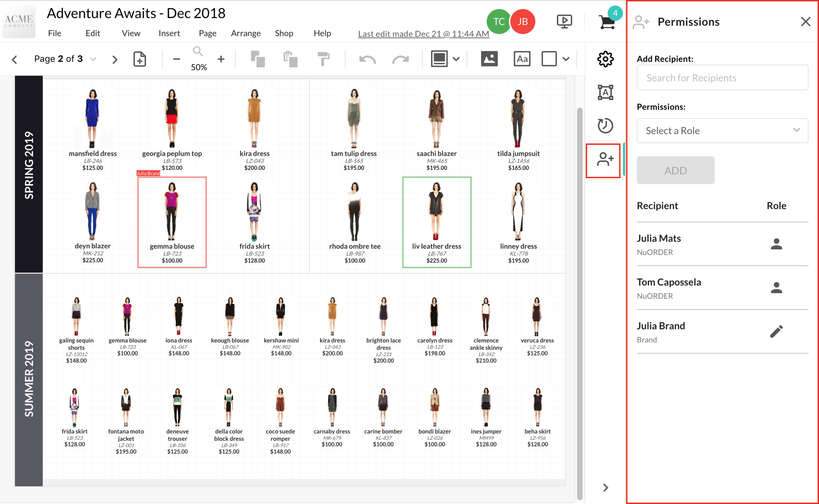819x504 pixels.
Task: Open the last edit made timestamp link
Action: [x=423, y=34]
